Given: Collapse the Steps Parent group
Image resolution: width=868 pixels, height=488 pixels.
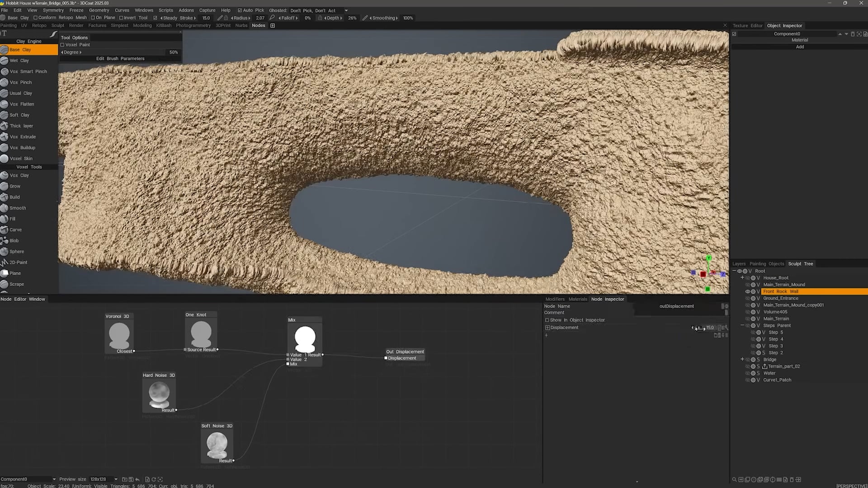Looking at the screenshot, I should (742, 325).
